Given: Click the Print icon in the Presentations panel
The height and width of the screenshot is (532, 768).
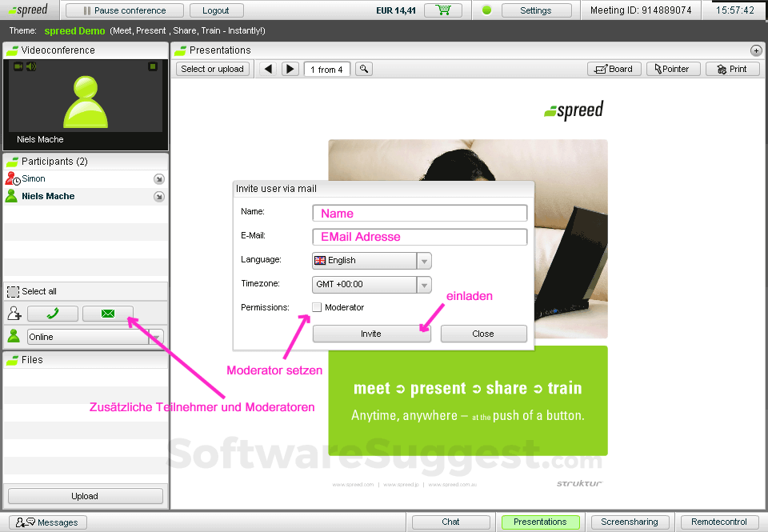Looking at the screenshot, I should (x=732, y=68).
